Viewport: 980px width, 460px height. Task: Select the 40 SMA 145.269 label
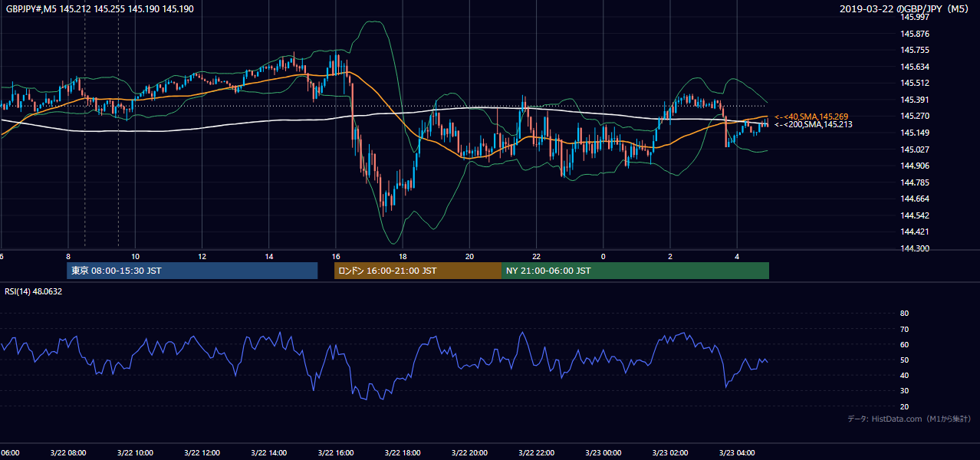click(x=811, y=117)
